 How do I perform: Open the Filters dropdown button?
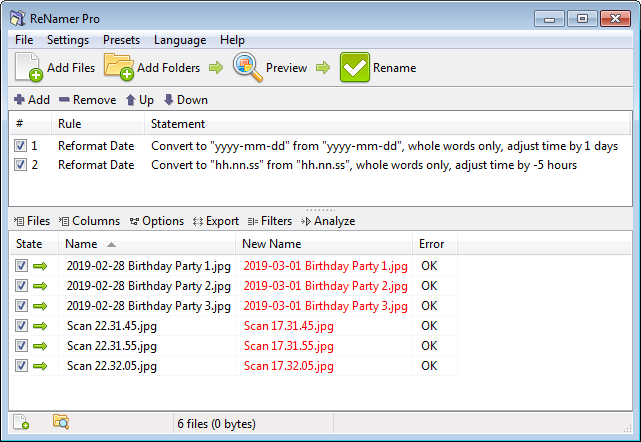[270, 221]
